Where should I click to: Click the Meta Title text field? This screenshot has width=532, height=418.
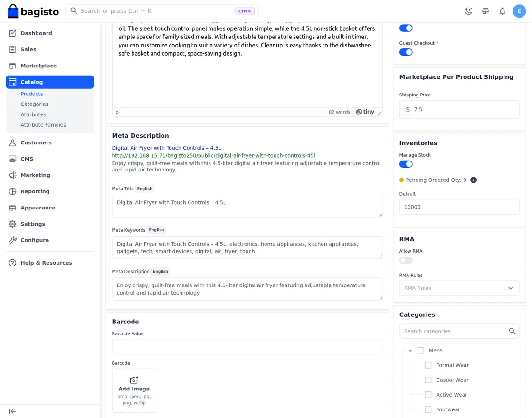[247, 206]
